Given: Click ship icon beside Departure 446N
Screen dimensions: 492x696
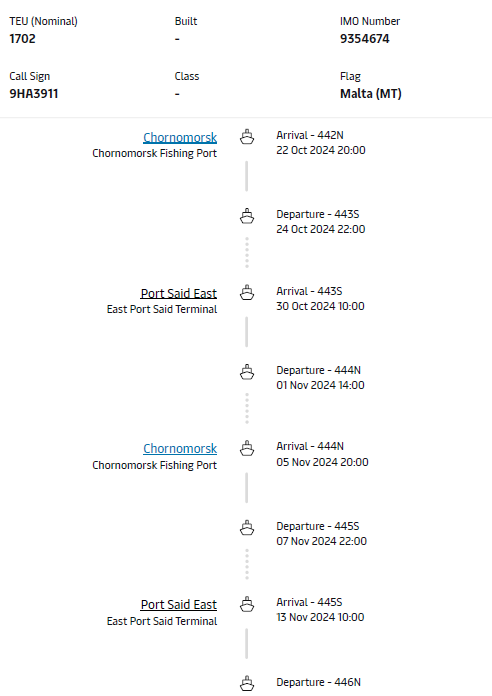Looking at the screenshot, I should [247, 684].
